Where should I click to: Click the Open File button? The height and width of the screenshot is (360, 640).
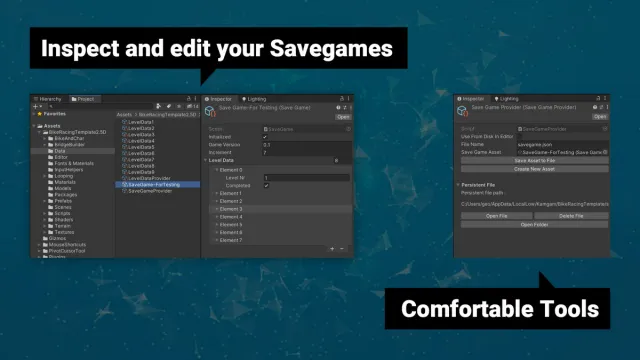click(497, 216)
